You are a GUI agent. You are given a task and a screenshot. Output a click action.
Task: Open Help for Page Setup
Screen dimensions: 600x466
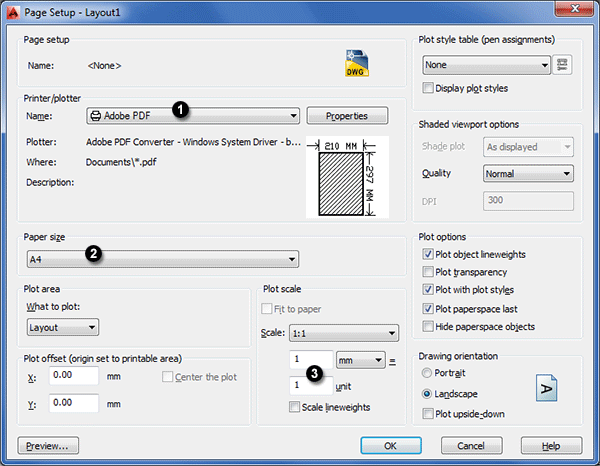(551, 446)
